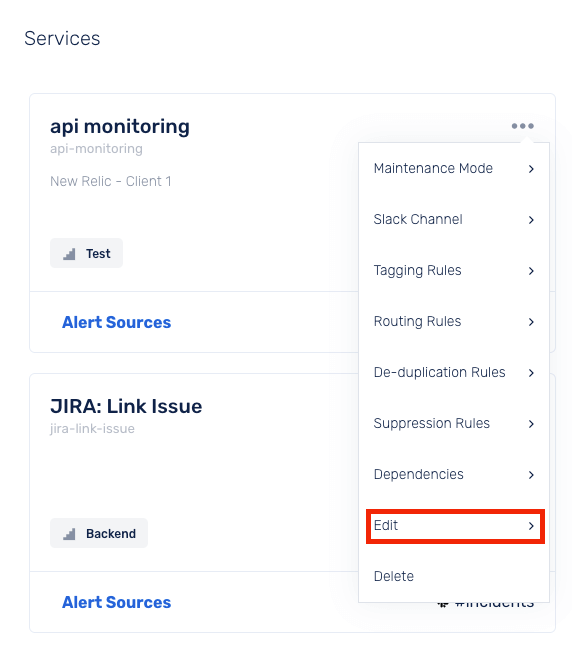Click the chevron beside Dependencies
Screen dimensions: 572x648
coord(531,475)
